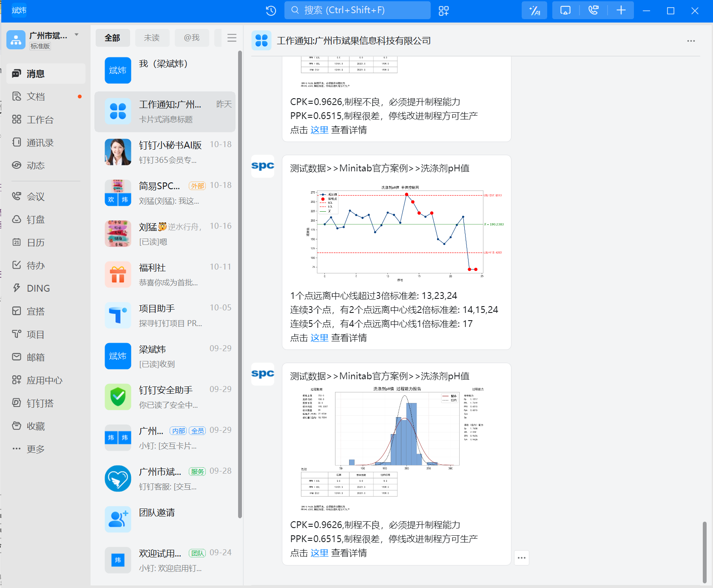Viewport: 713px width, 588px height.
Task: Expand 更多 in the sidebar
Action: point(46,449)
